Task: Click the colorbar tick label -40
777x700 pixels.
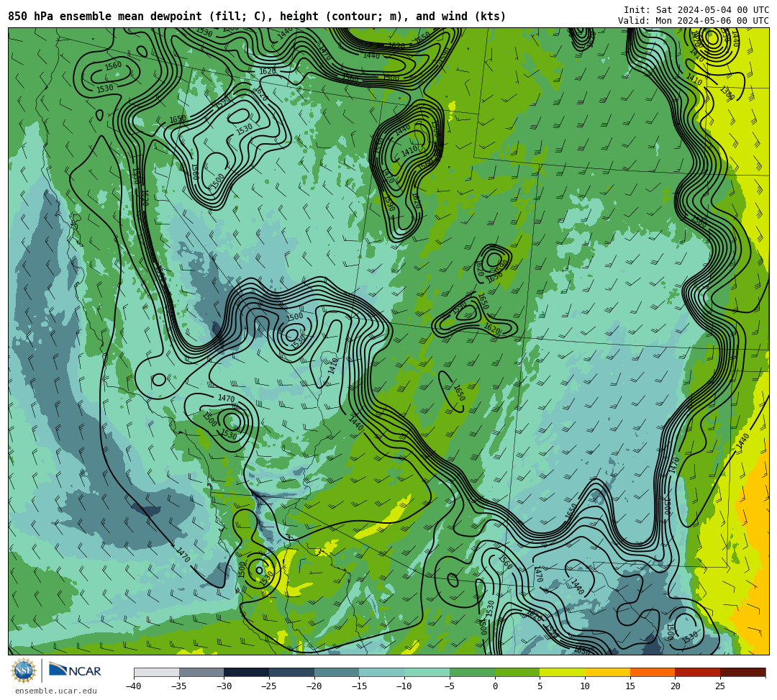Action: [133, 686]
